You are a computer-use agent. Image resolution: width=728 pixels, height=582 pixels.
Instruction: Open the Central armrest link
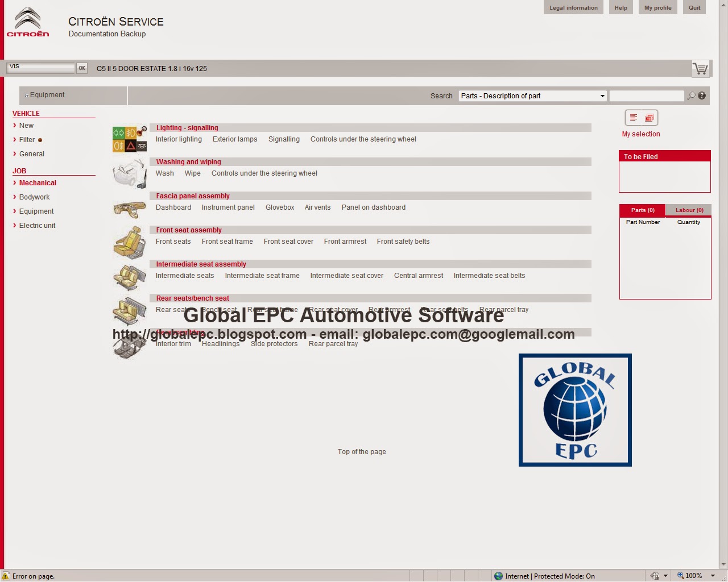pos(419,276)
